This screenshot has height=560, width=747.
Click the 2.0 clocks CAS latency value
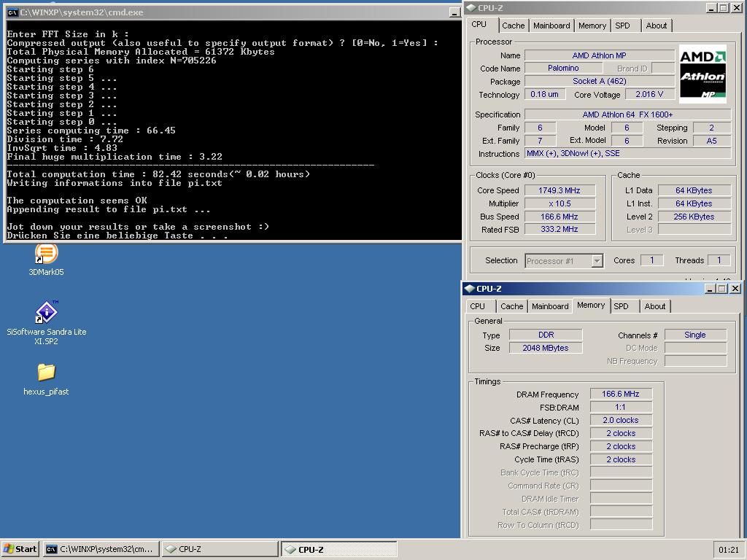[x=620, y=420]
